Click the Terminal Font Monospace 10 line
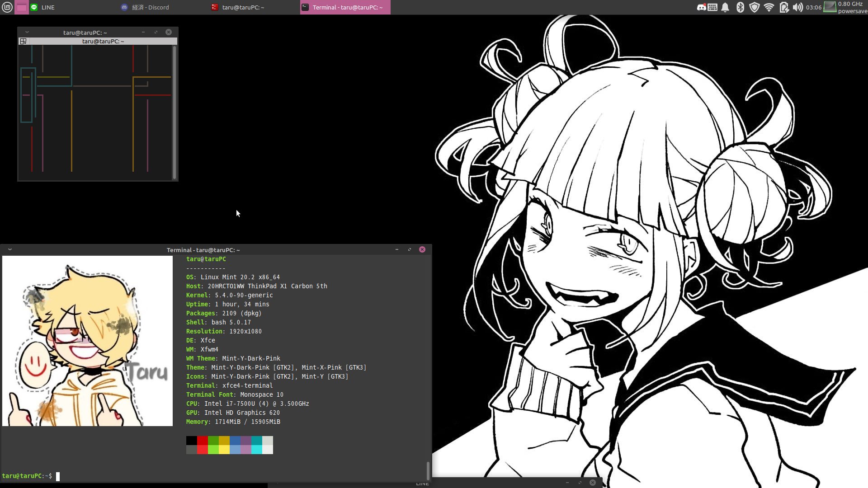Image resolution: width=868 pixels, height=488 pixels. (x=235, y=394)
